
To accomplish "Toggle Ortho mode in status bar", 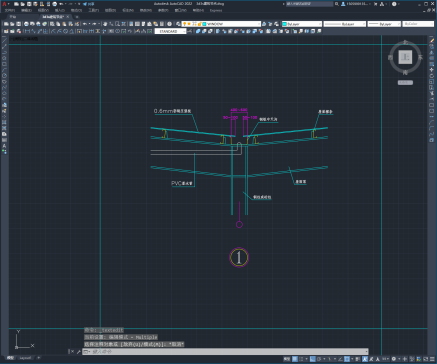I will (x=313, y=359).
